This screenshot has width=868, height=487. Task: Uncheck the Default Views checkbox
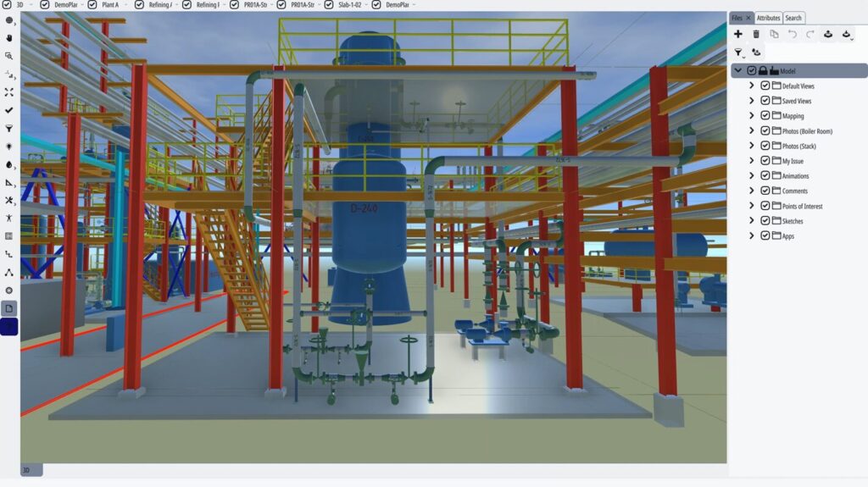[765, 86]
